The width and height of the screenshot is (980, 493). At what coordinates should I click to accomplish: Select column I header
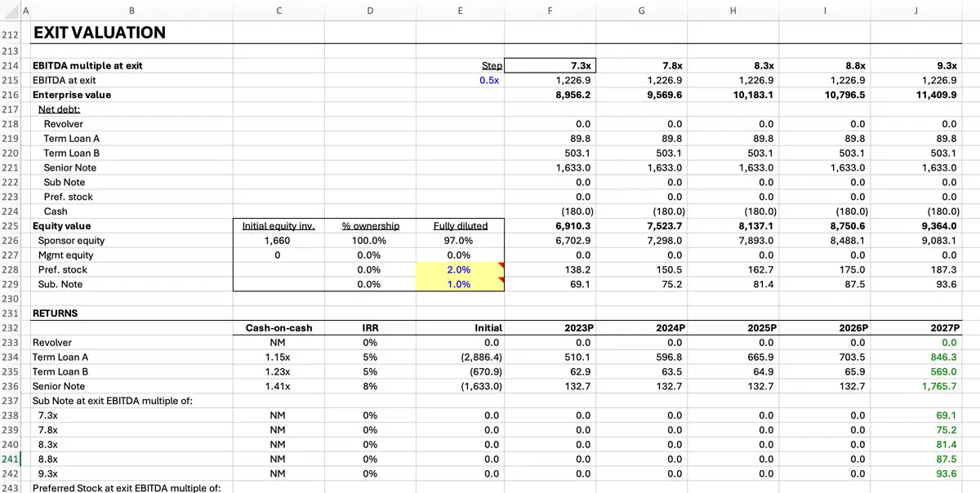click(x=824, y=11)
